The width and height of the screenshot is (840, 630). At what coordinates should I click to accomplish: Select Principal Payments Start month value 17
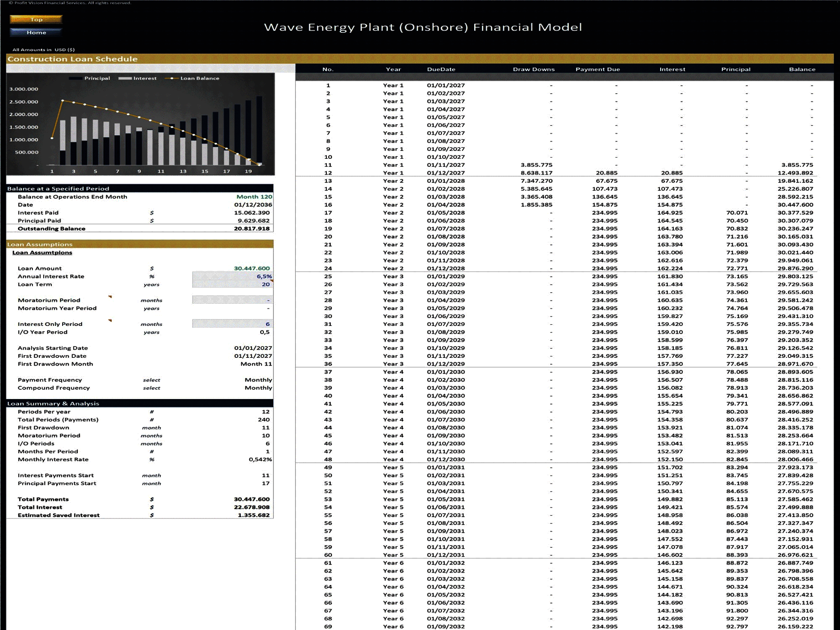266,483
